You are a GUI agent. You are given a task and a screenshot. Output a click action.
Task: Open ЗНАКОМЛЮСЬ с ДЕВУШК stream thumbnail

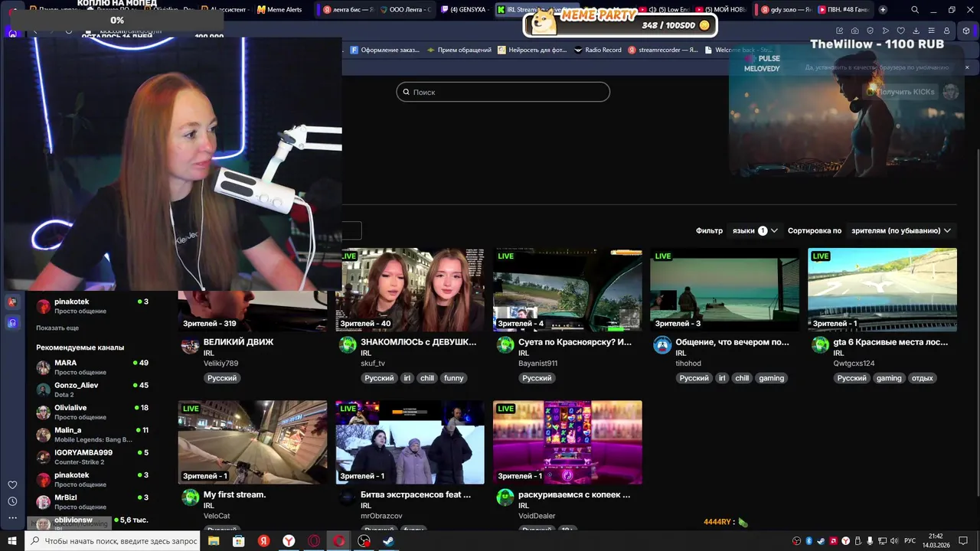click(x=410, y=289)
